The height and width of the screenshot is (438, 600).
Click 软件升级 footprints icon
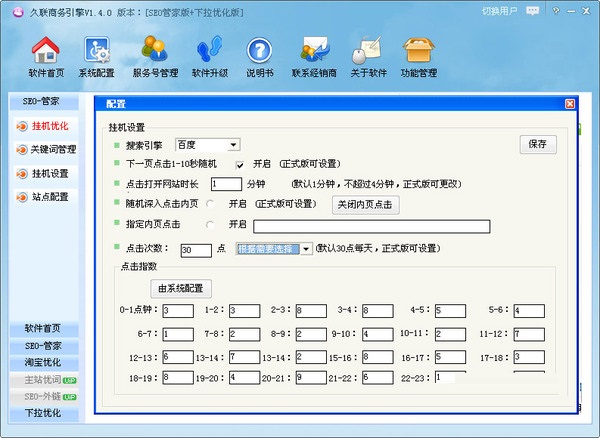(x=210, y=49)
